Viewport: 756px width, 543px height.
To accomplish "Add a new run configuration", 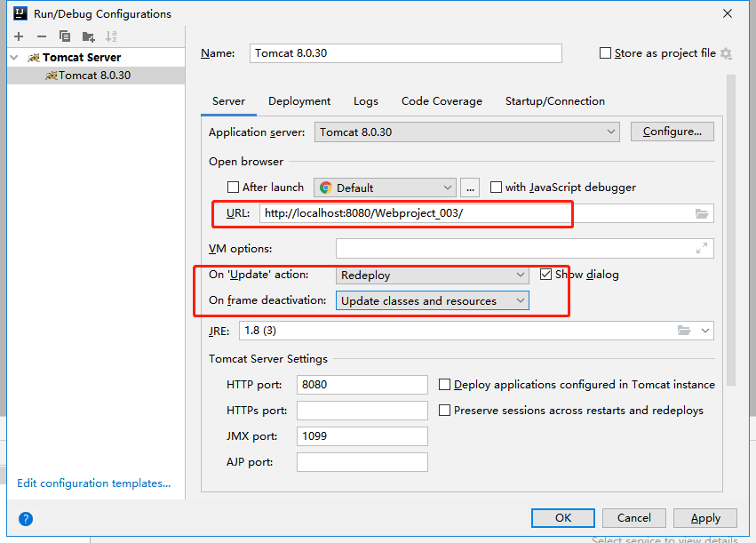I will coord(19,36).
